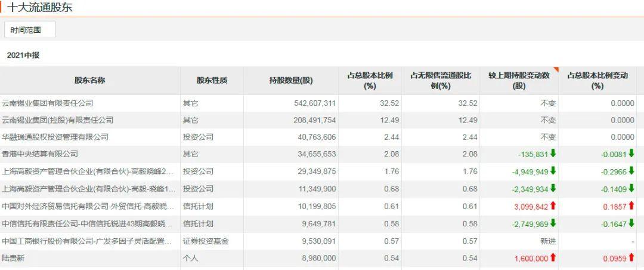Click green down arrow next to -0.0081

coord(631,154)
